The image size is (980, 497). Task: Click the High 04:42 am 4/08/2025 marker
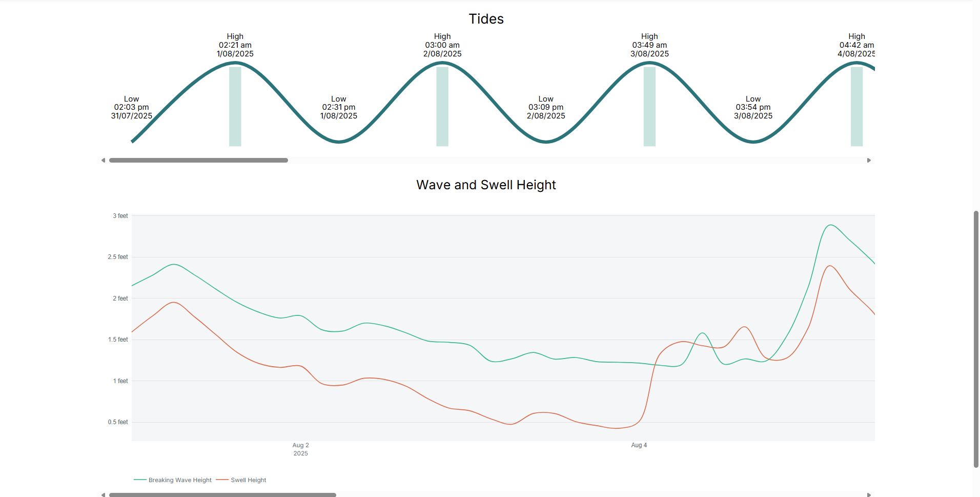856,45
